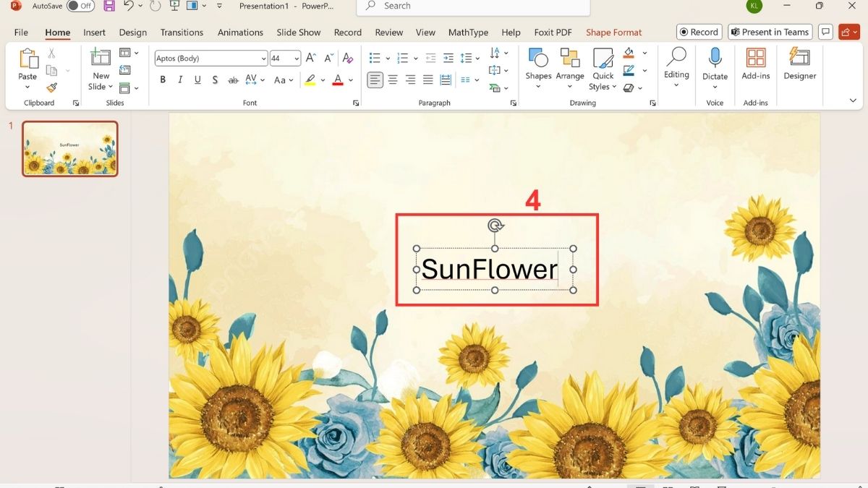Apply text shadow with the S icon

click(x=215, y=80)
